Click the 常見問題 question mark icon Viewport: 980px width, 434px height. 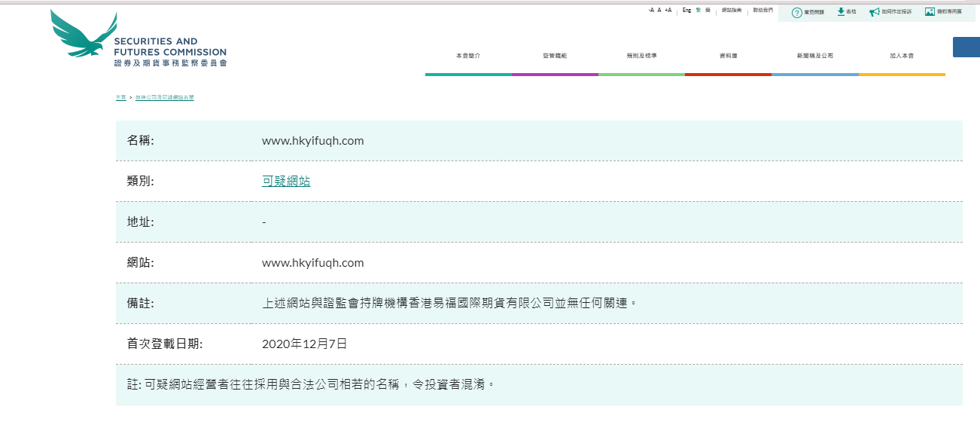797,12
